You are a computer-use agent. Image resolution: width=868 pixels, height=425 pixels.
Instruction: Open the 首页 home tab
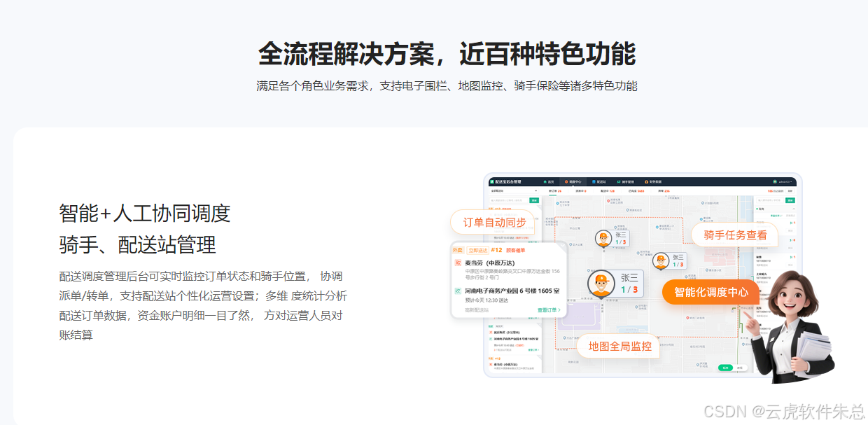click(x=549, y=181)
